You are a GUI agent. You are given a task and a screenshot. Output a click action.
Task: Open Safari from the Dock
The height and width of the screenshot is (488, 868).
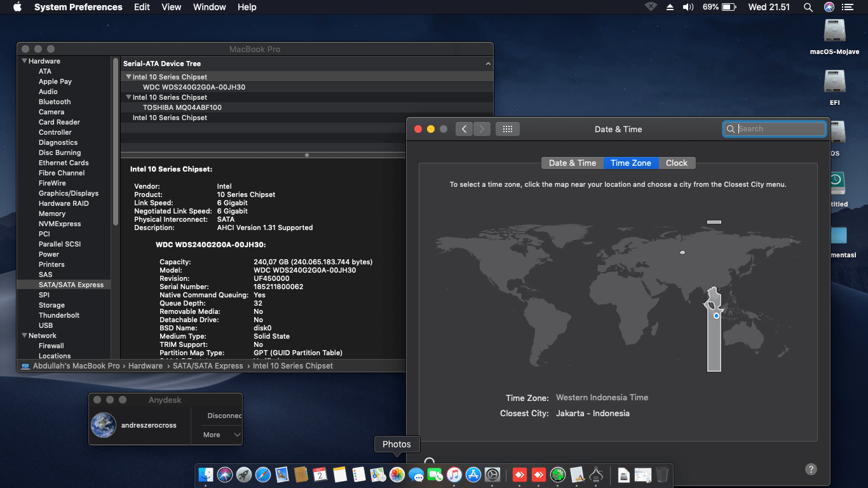(262, 475)
